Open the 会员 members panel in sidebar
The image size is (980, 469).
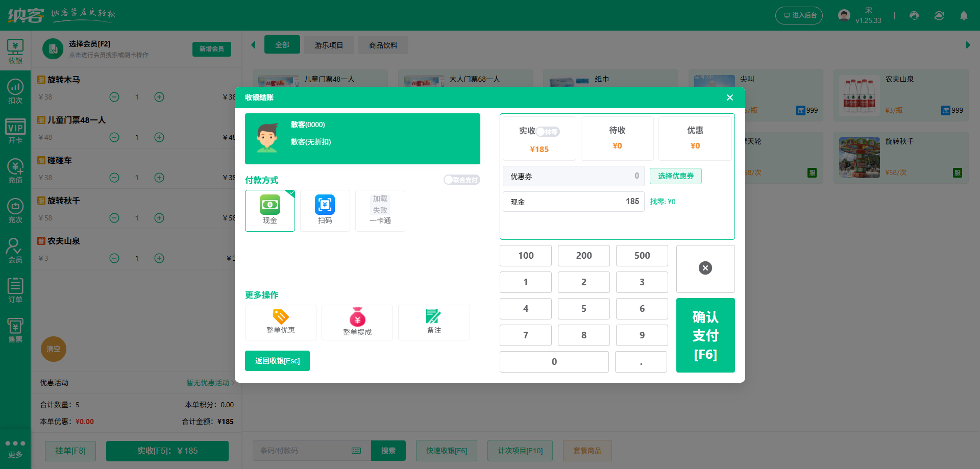(x=15, y=250)
